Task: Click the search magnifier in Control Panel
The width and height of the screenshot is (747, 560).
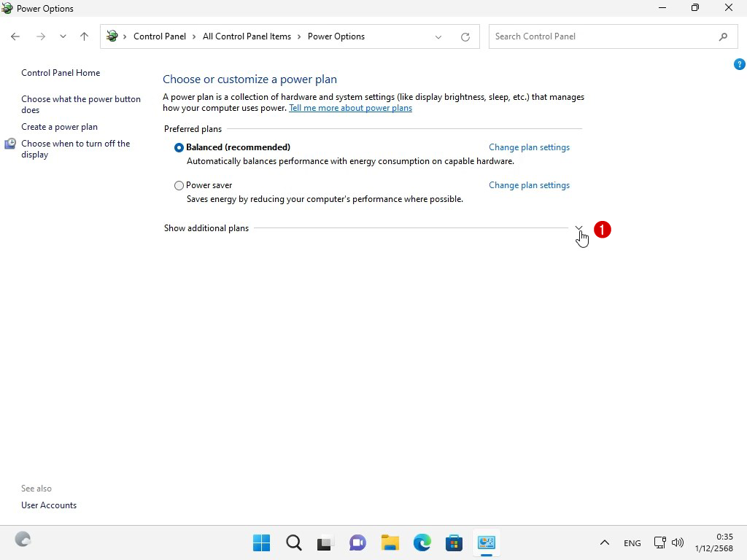Action: 723,36
